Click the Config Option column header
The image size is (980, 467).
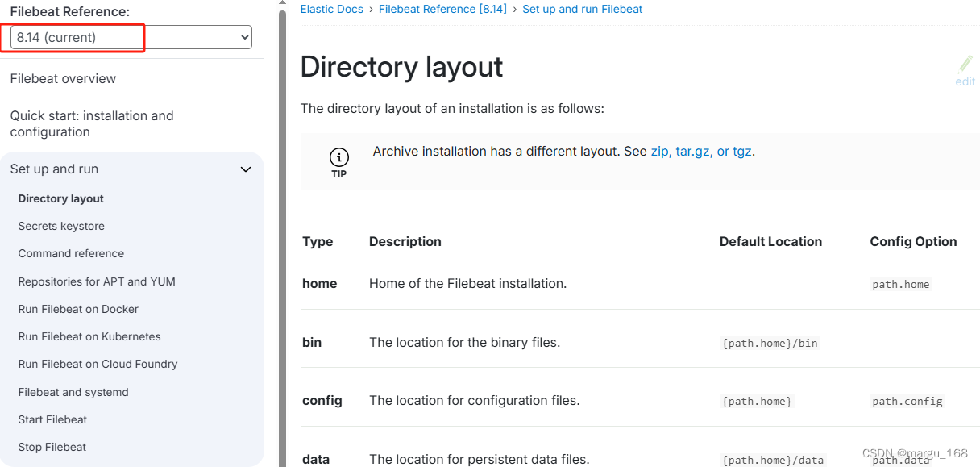(x=913, y=241)
